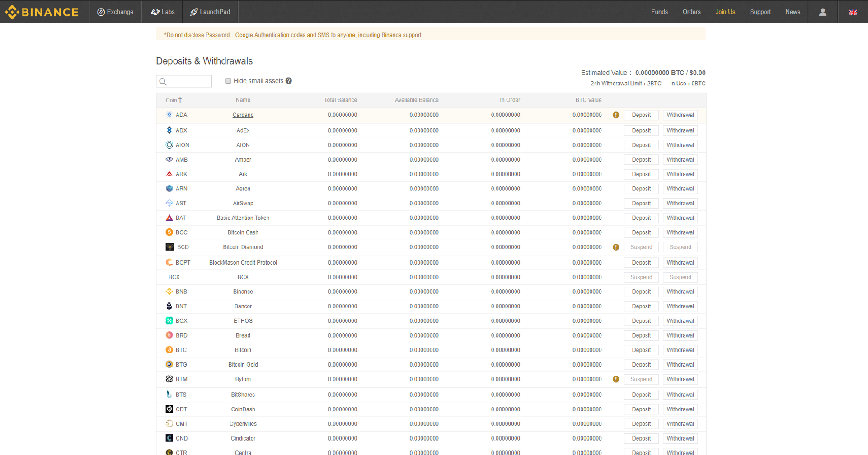
Task: Click the BCC coin icon
Action: [169, 232]
